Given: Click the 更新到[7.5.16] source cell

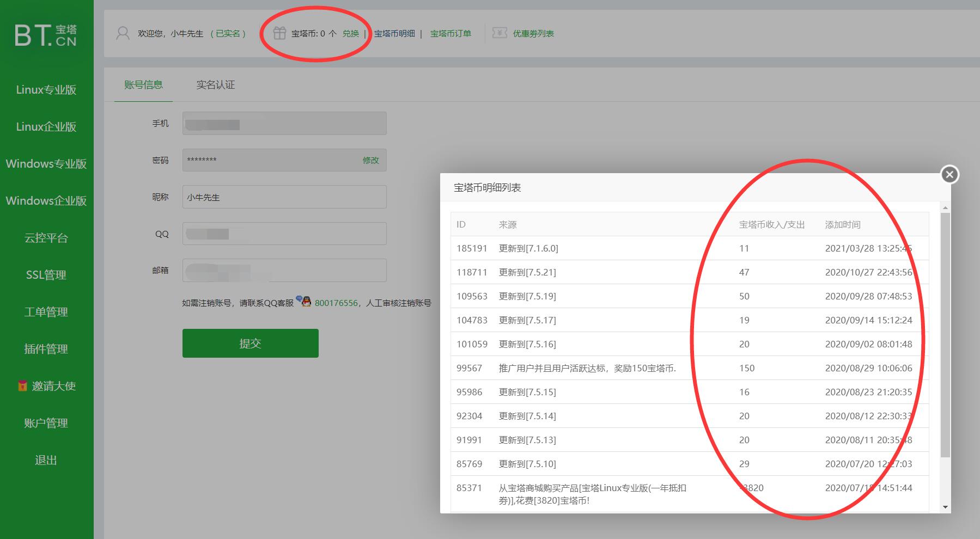Looking at the screenshot, I should 527,344.
